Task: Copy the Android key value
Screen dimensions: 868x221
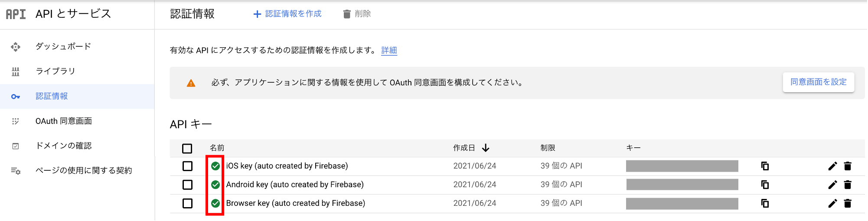Action: (765, 185)
